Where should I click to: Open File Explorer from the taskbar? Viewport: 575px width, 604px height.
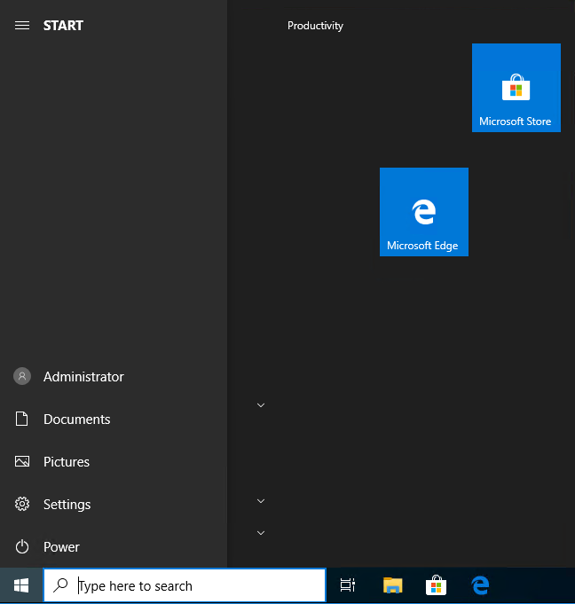click(x=392, y=586)
